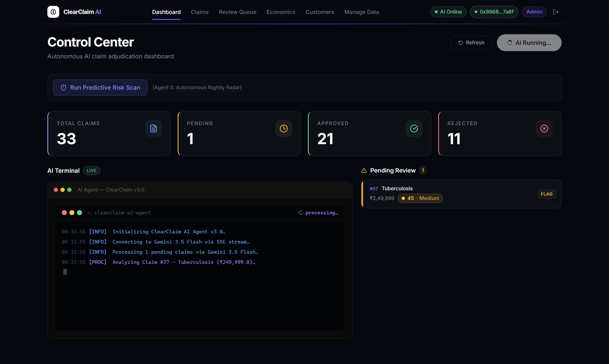Click the 'AI Agent — ClearClaim v3.0' title

pyautogui.click(x=111, y=190)
